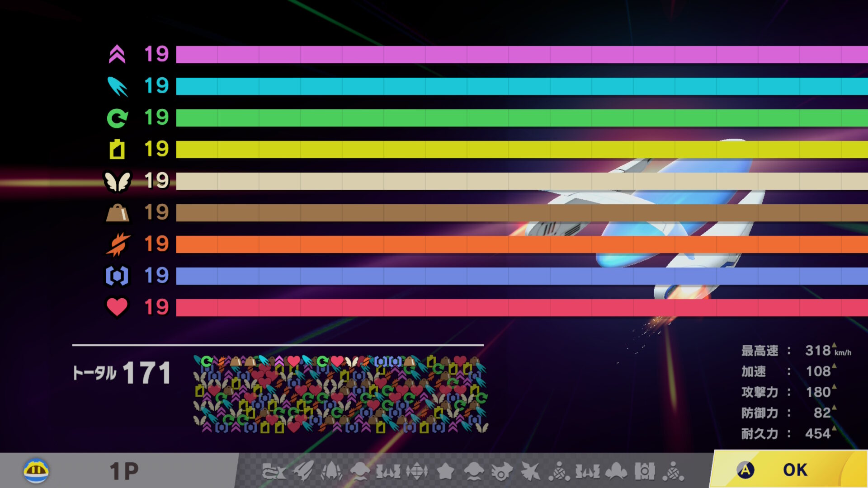868x488 pixels.
Task: Click the cream Glide wings icon
Action: click(117, 182)
